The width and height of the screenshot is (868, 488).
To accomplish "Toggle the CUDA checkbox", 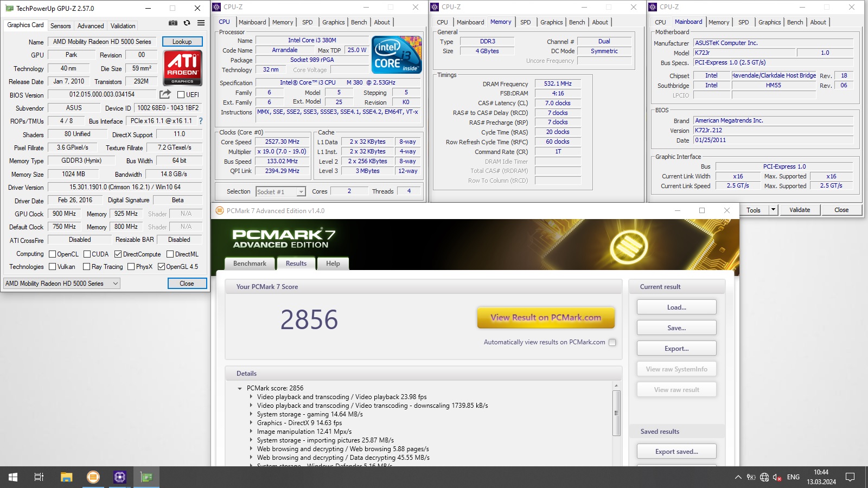I will [x=87, y=254].
